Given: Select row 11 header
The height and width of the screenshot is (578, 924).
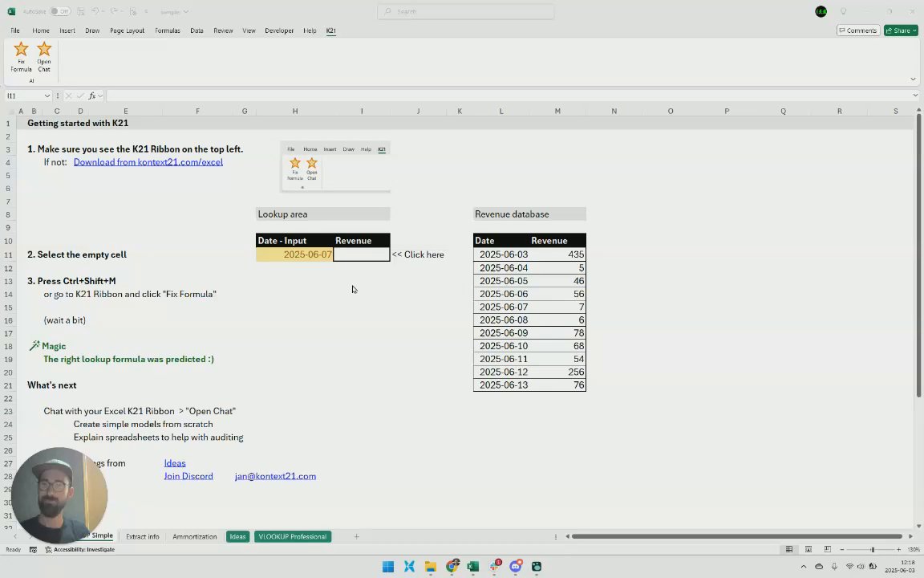Looking at the screenshot, I should click(8, 254).
